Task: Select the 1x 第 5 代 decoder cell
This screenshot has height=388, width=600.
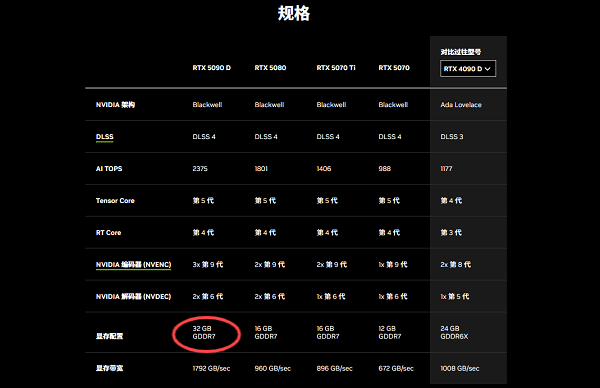Action: pos(455,297)
